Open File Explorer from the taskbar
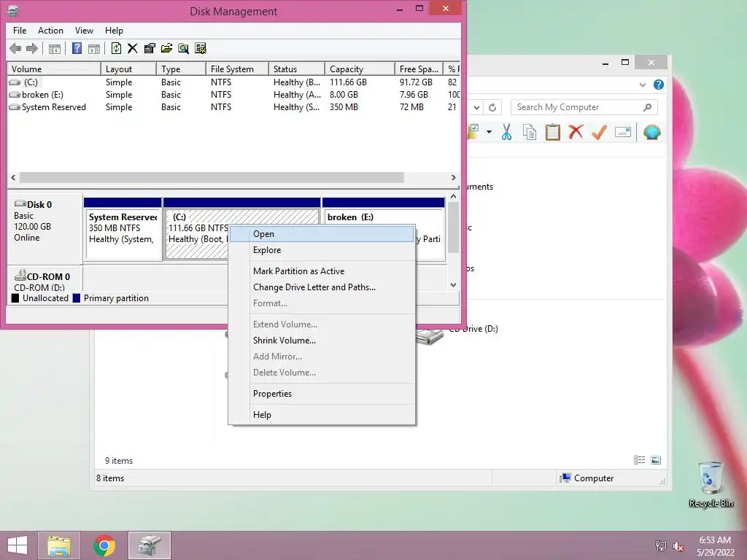This screenshot has height=560, width=747. [59, 545]
